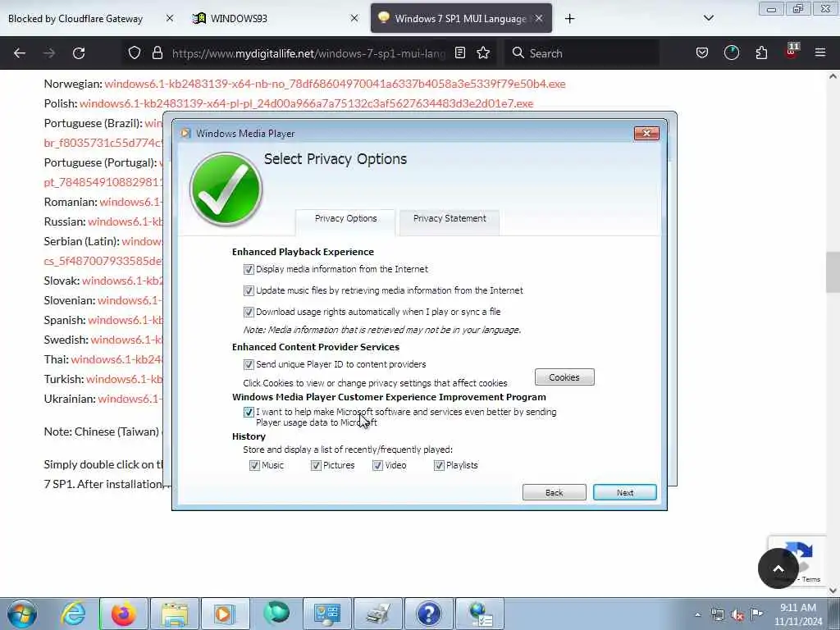Open the blue Help question mark taskbar icon
This screenshot has width=840, height=630.
(428, 614)
